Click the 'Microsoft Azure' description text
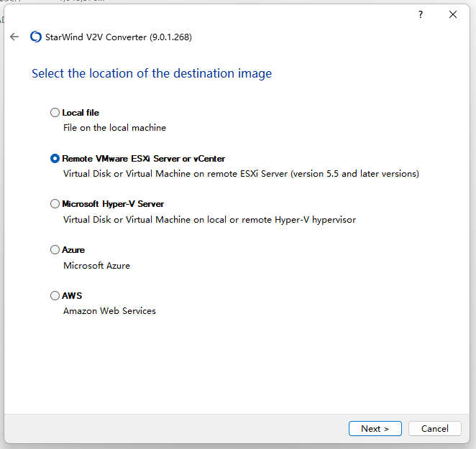This screenshot has width=476, height=449. pyautogui.click(x=96, y=266)
